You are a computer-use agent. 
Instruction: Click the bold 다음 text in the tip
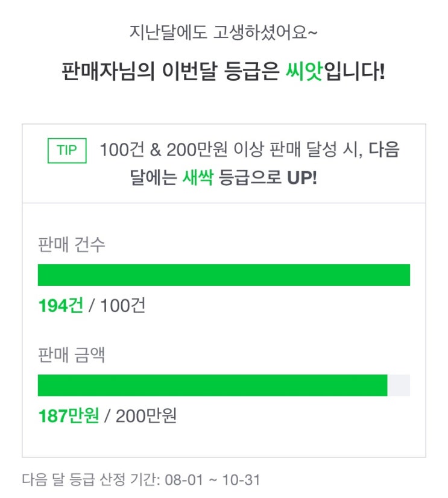tap(383, 151)
